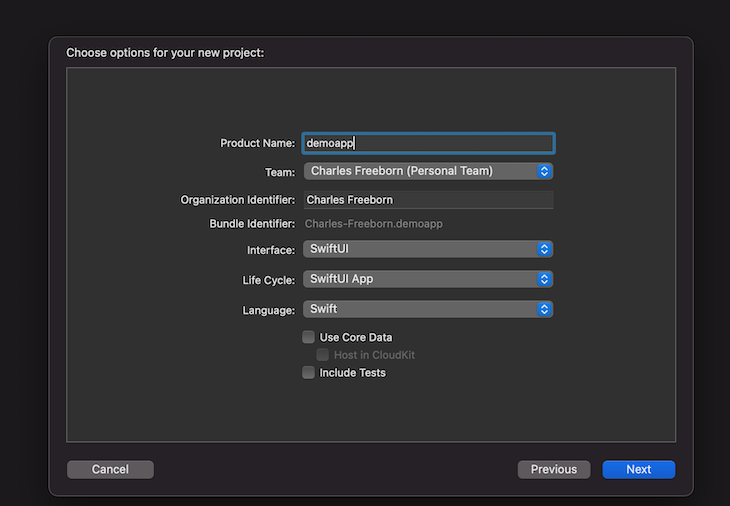Image resolution: width=730 pixels, height=506 pixels.
Task: Click the Use Core Data label
Action: pyautogui.click(x=356, y=337)
